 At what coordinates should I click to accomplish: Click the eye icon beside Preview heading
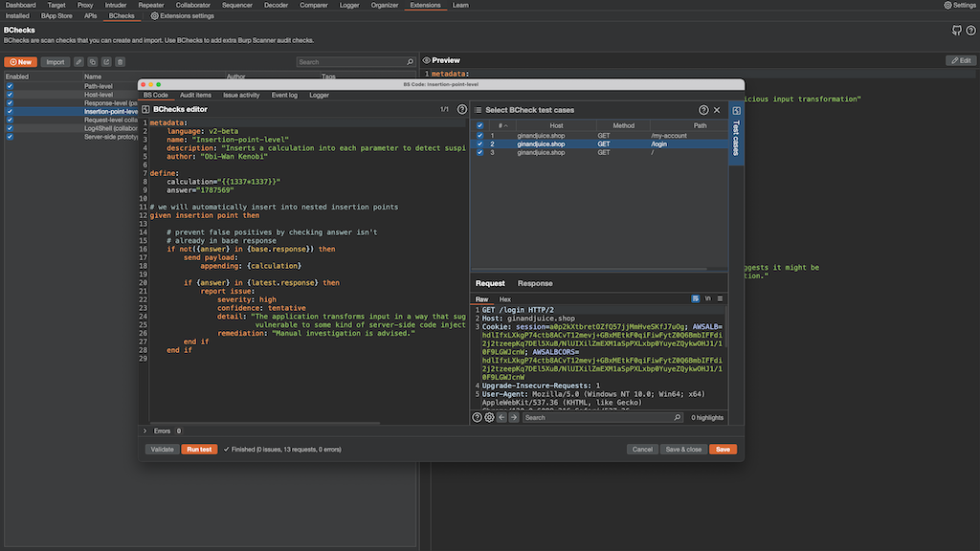pos(426,60)
